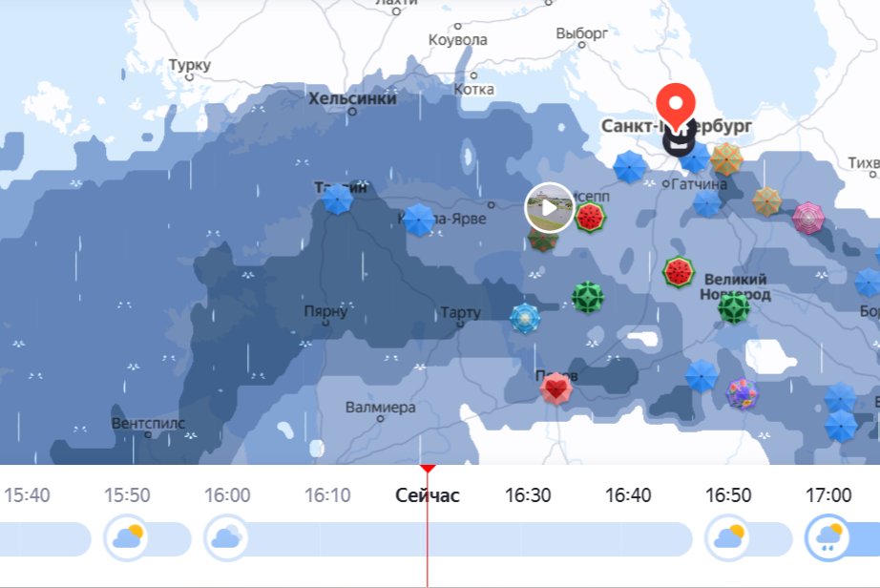
Task: Select the orange checkered umbrella near Saint Petersburg
Action: 726,158
